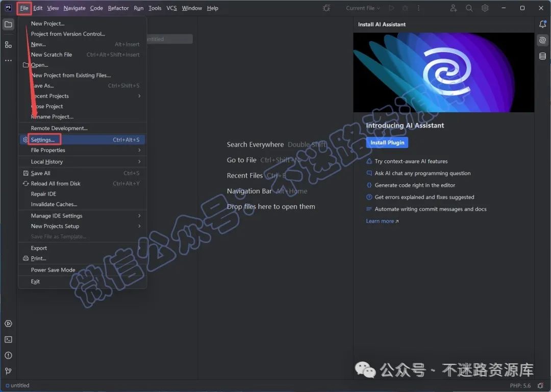Select New Project... menu entry

pyautogui.click(x=82, y=23)
